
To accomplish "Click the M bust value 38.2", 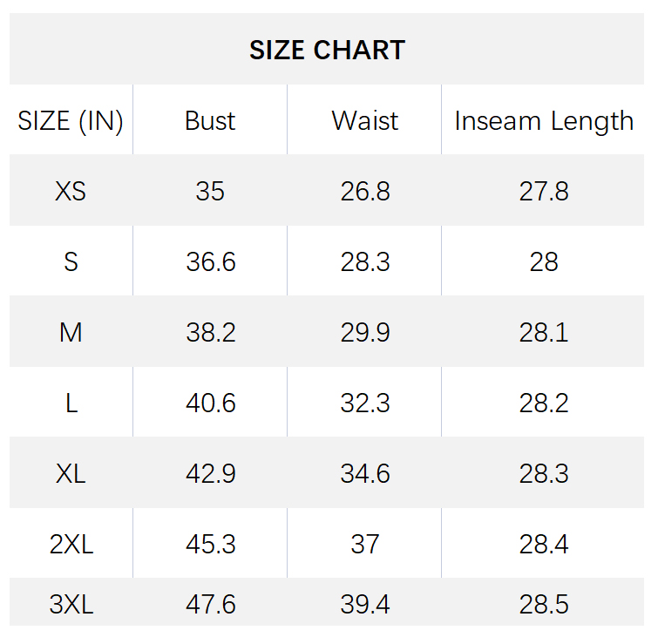I will (x=210, y=332).
